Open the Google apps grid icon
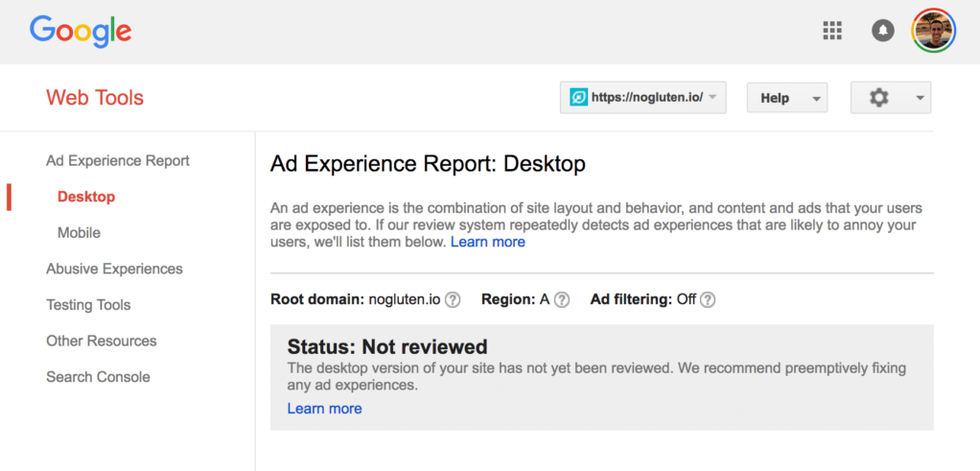The height and width of the screenshot is (471, 980). pos(832,32)
